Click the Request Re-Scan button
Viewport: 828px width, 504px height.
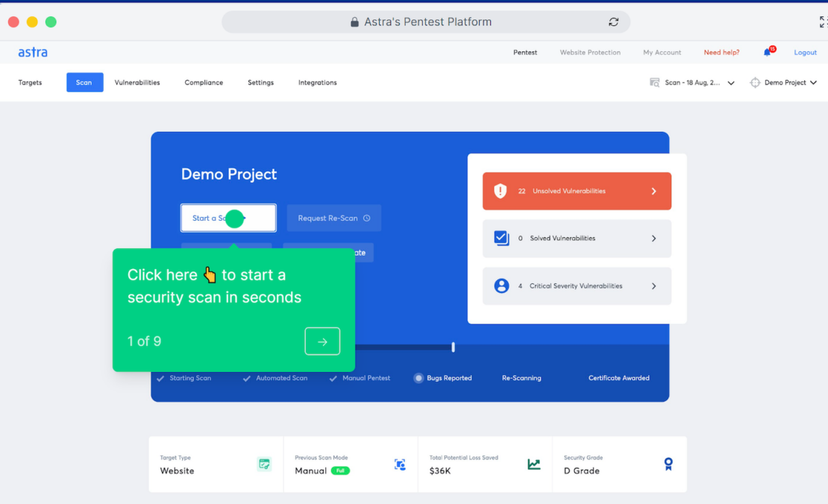click(333, 218)
